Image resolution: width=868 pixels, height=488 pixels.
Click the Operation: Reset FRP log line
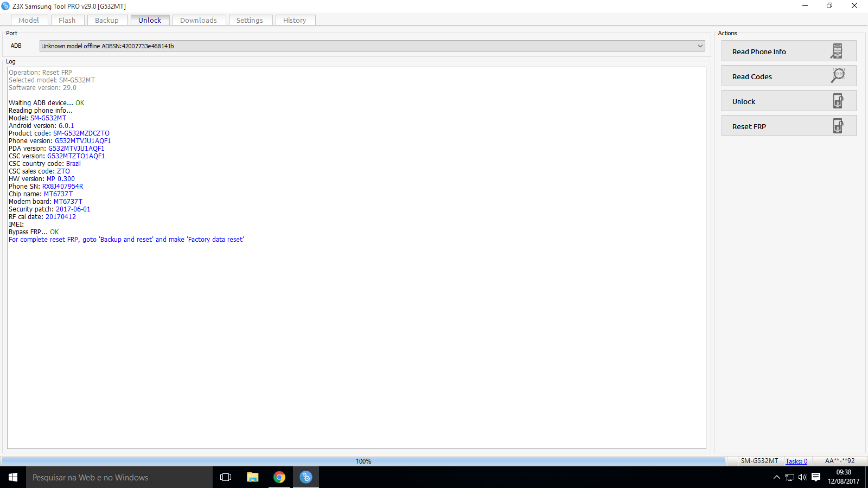pyautogui.click(x=40, y=73)
